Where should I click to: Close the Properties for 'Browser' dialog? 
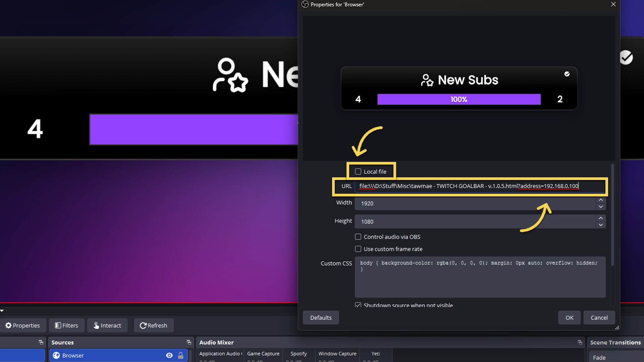click(613, 4)
